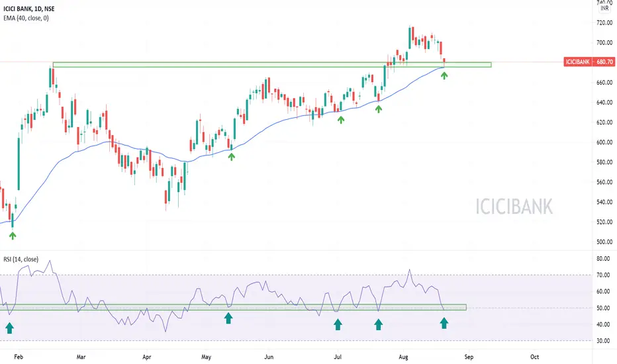Viewport: 617px width, 364px height.
Task: Click the Jul label on time axis
Action: pos(338,357)
